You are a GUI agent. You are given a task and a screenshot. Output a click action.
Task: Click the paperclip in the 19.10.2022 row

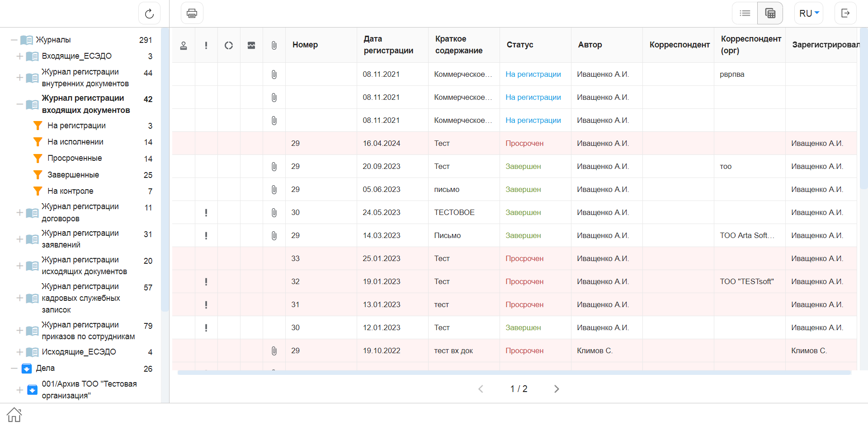click(x=274, y=351)
